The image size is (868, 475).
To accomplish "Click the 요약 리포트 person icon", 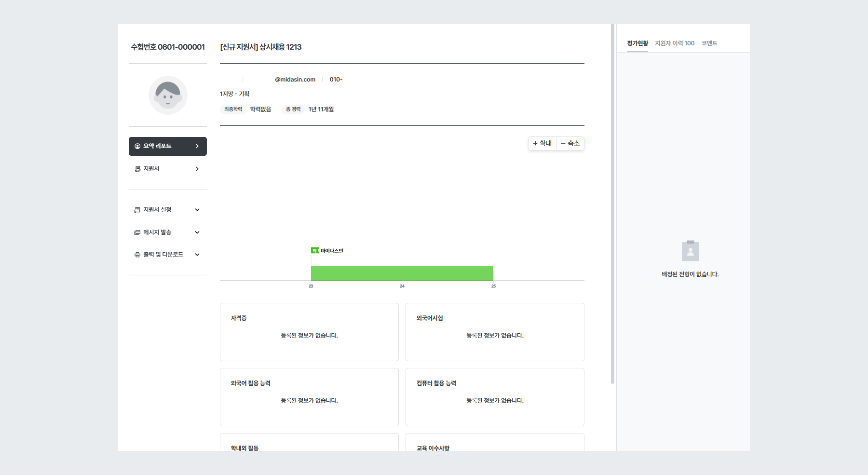I will [x=137, y=146].
